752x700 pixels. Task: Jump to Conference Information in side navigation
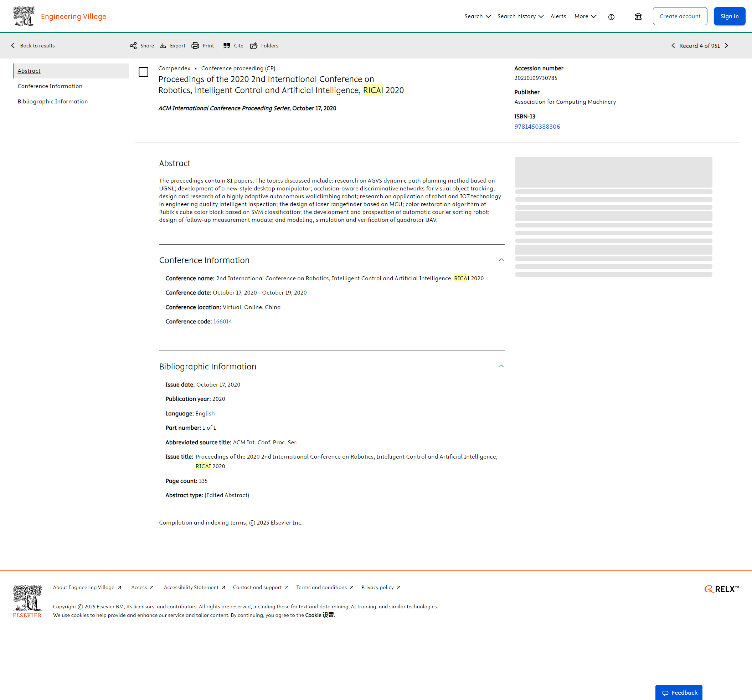(50, 86)
